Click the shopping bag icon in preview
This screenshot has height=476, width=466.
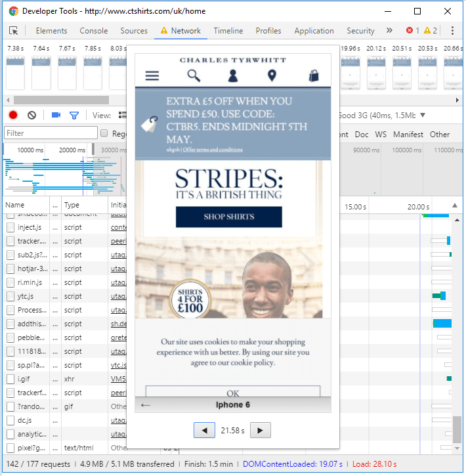pos(314,76)
